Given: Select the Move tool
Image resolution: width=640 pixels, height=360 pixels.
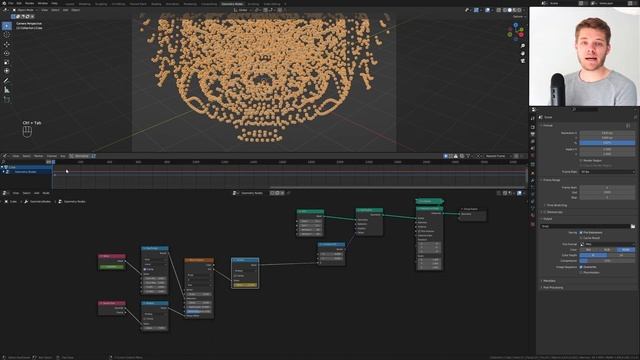Looking at the screenshot, I should click(7, 44).
